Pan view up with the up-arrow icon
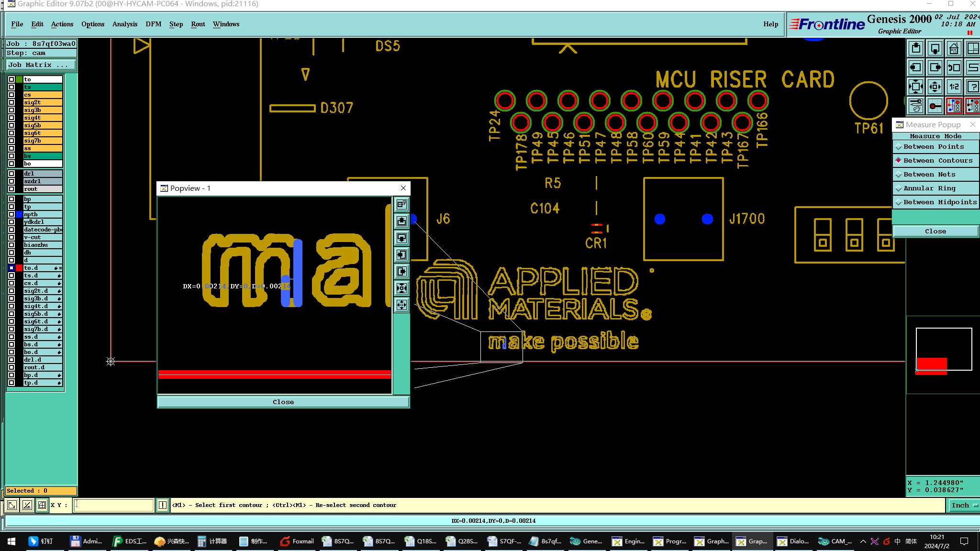The width and height of the screenshot is (980, 551). pos(916,48)
